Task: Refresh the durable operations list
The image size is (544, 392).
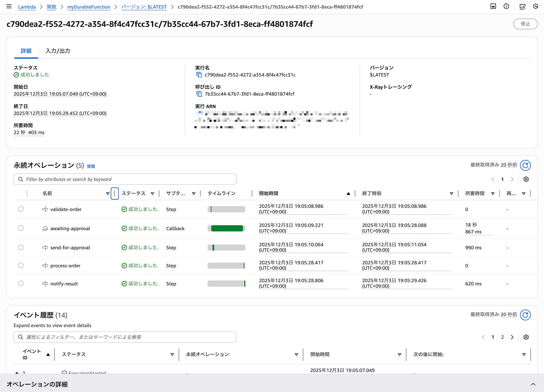Action: pyautogui.click(x=525, y=165)
